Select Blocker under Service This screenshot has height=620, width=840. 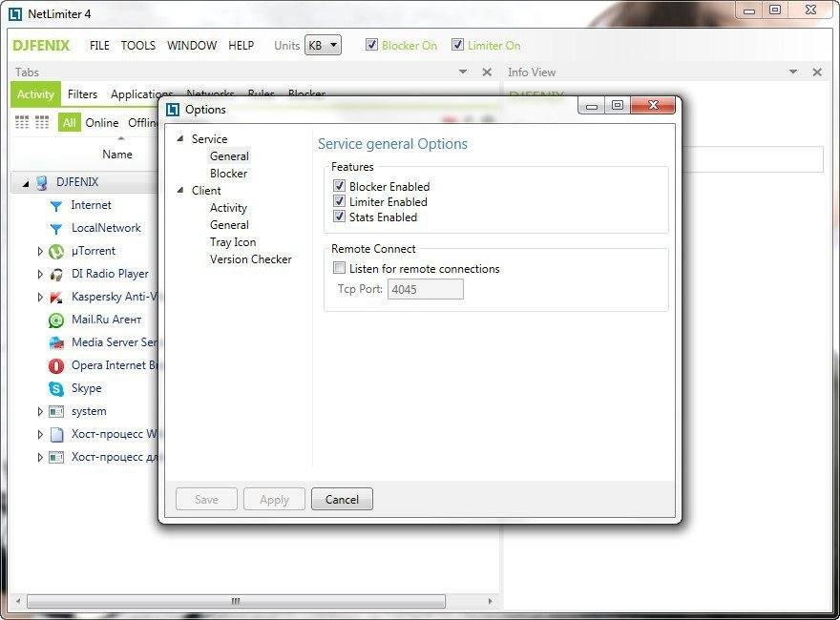(x=229, y=174)
